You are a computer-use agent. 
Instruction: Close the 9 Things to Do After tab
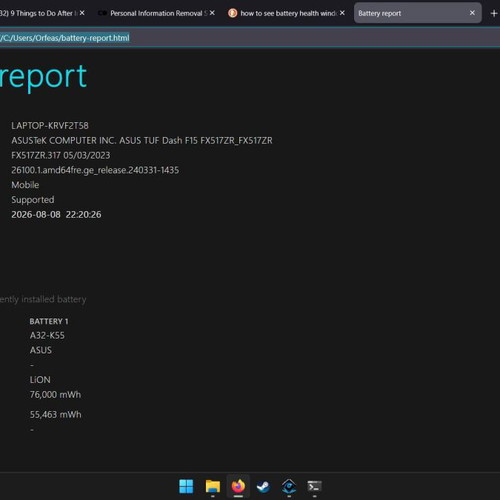[82, 13]
